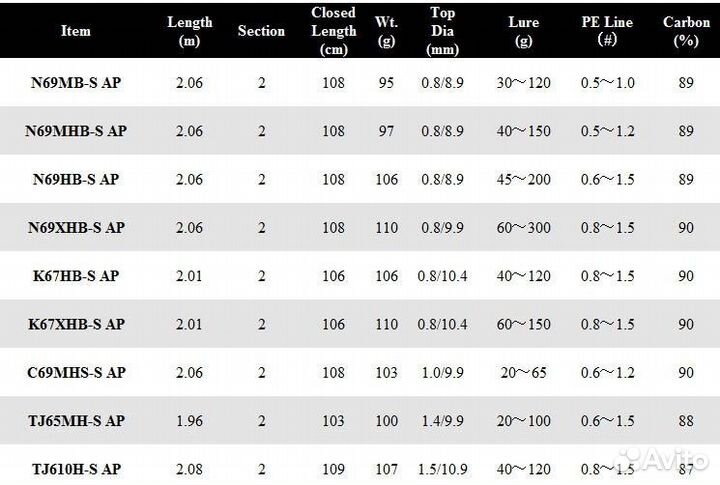Click the Closed Length (cm) header
This screenshot has height=485, width=720.
pos(333,31)
